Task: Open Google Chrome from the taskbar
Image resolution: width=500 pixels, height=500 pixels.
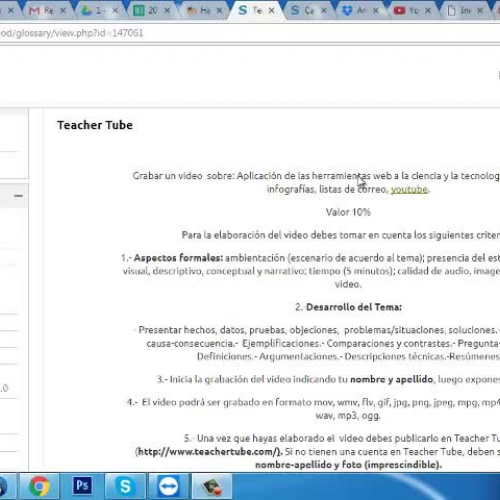Action: [39, 486]
